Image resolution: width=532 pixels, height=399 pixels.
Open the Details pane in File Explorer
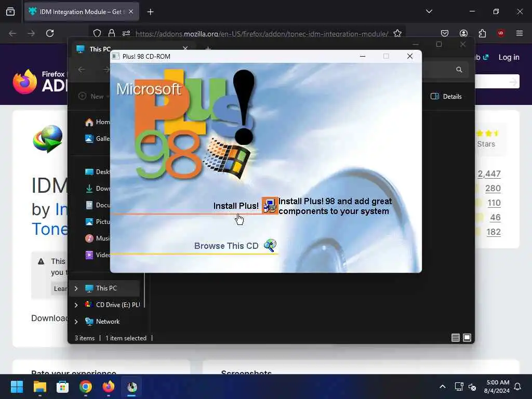[446, 96]
